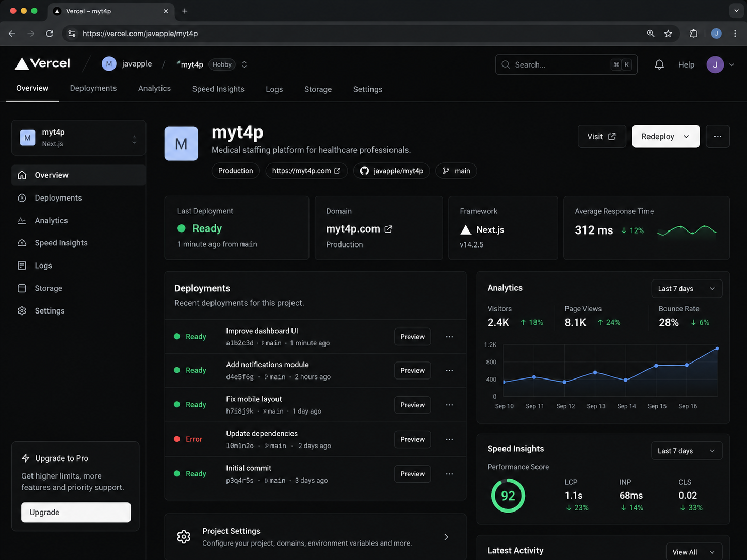Open the Speed Insights Last 7 days dropdown
This screenshot has height=560, width=747.
coord(687,451)
